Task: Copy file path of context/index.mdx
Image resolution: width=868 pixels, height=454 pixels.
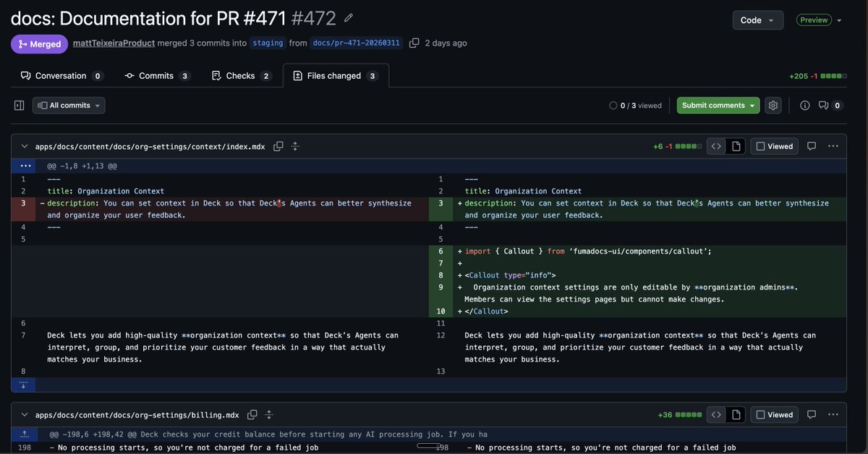Action: pos(278,146)
